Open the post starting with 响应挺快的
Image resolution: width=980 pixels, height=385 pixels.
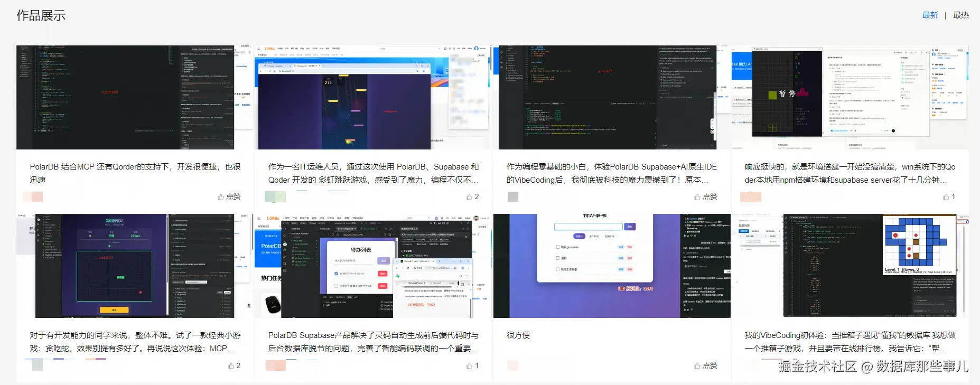click(x=850, y=173)
